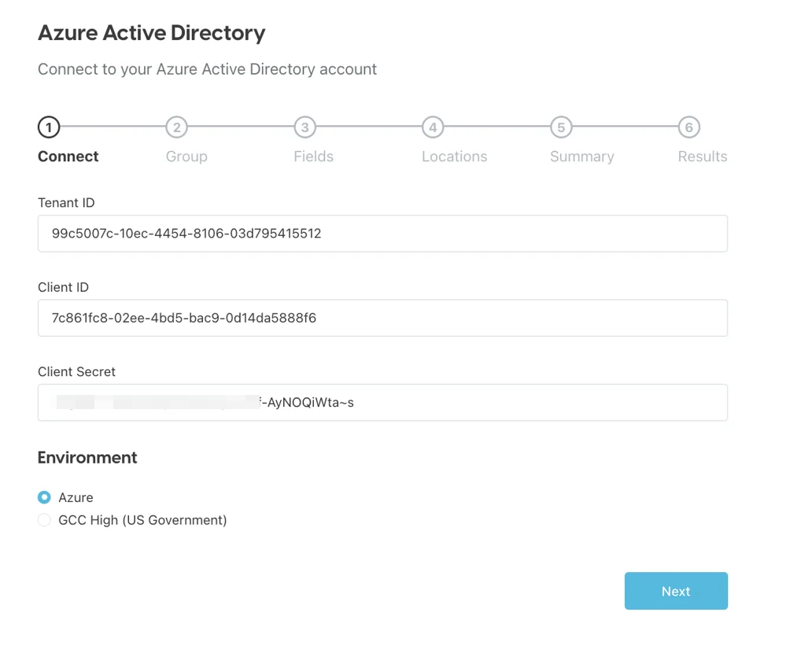Image resolution: width=812 pixels, height=646 pixels.
Task: Click the step 1 Connect circle indicator
Action: (x=48, y=127)
